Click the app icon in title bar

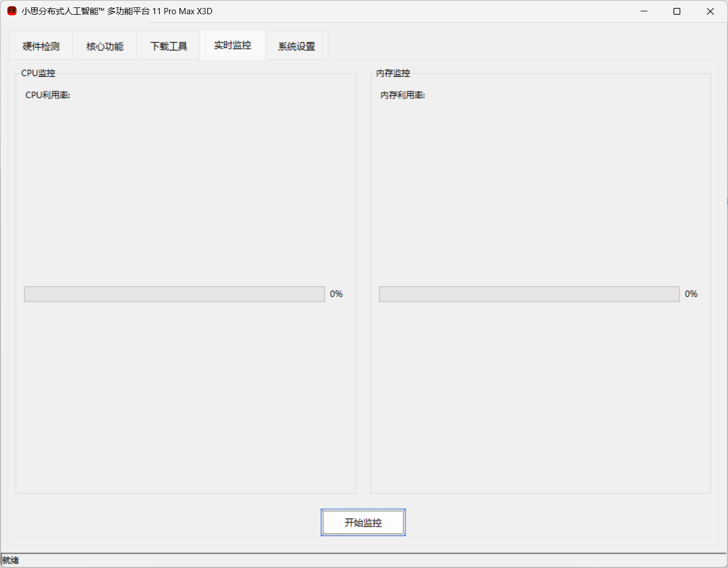coord(12,11)
